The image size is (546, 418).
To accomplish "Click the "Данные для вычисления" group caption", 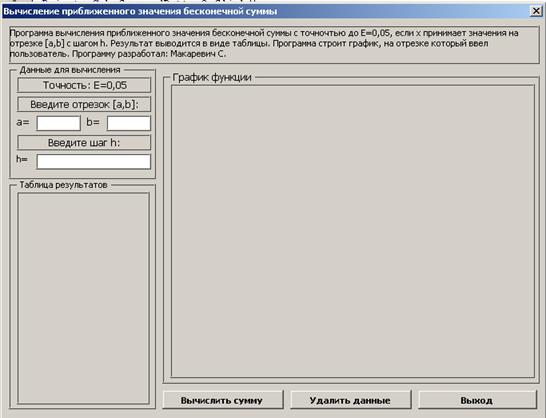I will click(x=70, y=70).
